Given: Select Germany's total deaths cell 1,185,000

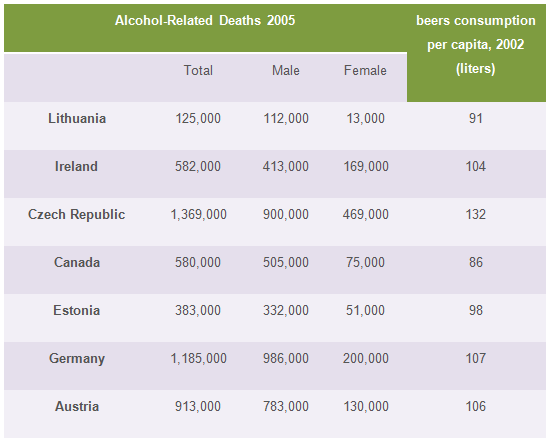Looking at the screenshot, I should tap(199, 358).
